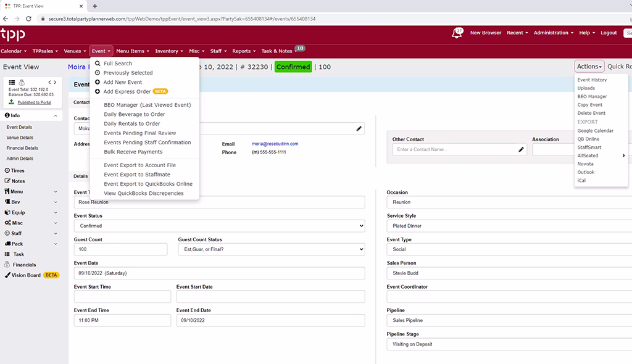The image size is (632, 364).
Task: Edit the Contact using the pencil icon
Action: click(359, 128)
